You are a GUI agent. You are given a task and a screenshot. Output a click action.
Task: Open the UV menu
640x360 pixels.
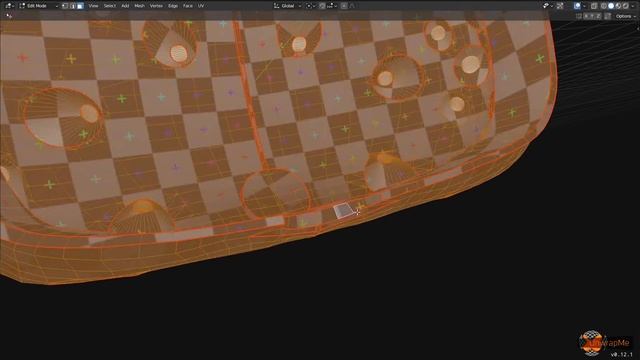pos(201,6)
